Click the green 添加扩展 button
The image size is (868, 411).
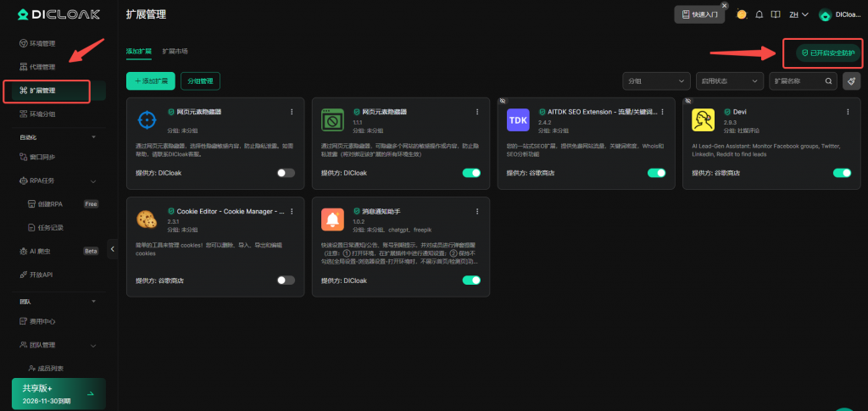point(144,81)
